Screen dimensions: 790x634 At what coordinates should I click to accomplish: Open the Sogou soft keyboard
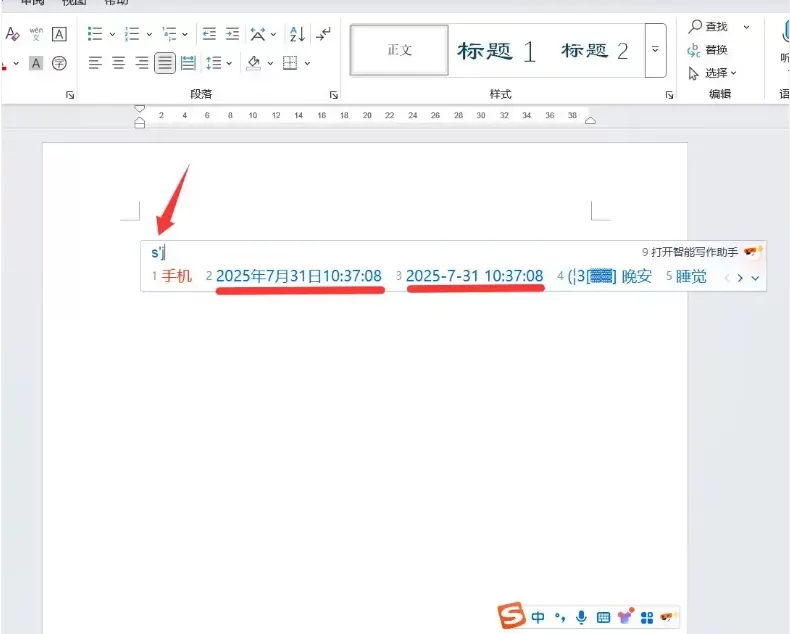(x=603, y=617)
